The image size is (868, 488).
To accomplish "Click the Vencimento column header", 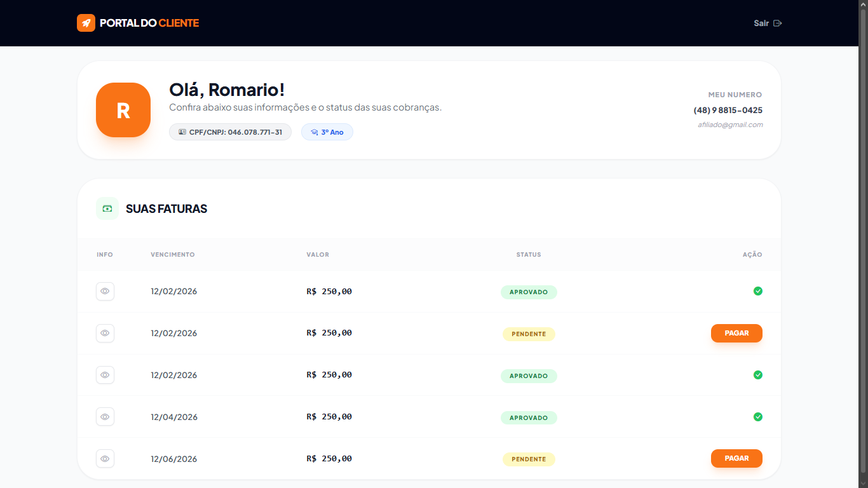I will (172, 255).
